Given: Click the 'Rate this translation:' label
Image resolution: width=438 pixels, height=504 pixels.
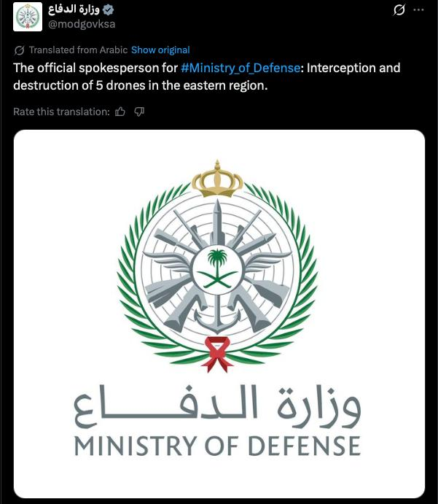Looking at the screenshot, I should tap(61, 112).
